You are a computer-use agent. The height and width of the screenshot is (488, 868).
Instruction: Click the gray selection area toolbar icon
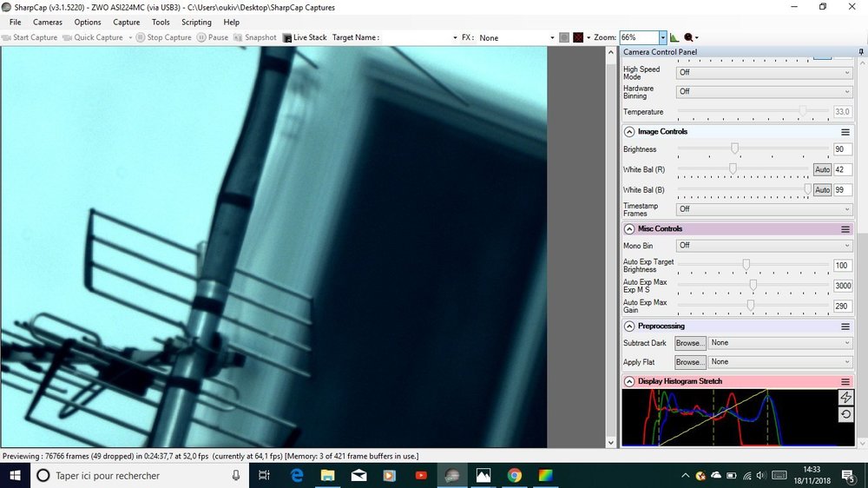[x=564, y=37]
